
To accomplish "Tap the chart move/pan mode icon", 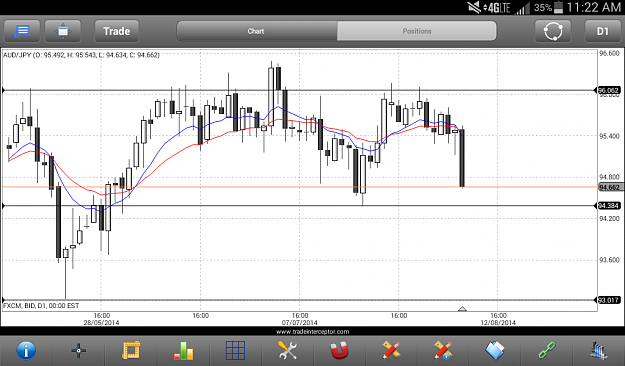I will click(63, 31).
